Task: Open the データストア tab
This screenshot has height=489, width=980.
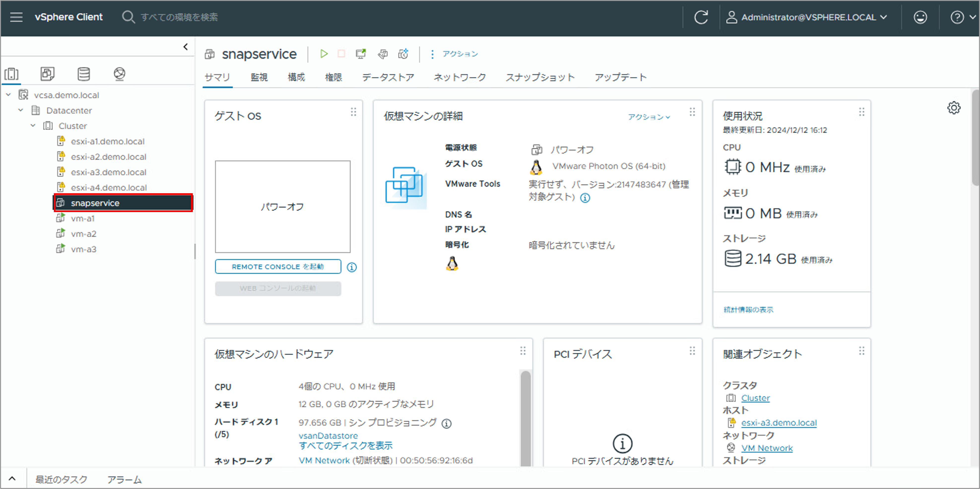Action: [x=388, y=77]
